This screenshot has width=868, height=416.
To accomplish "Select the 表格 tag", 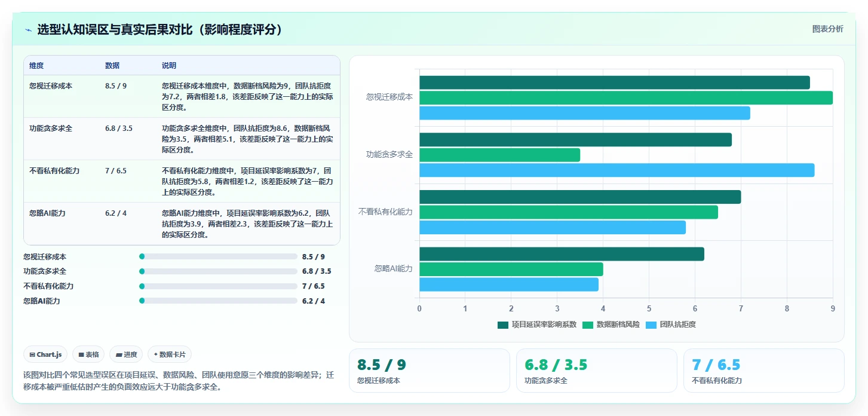I will [88, 354].
